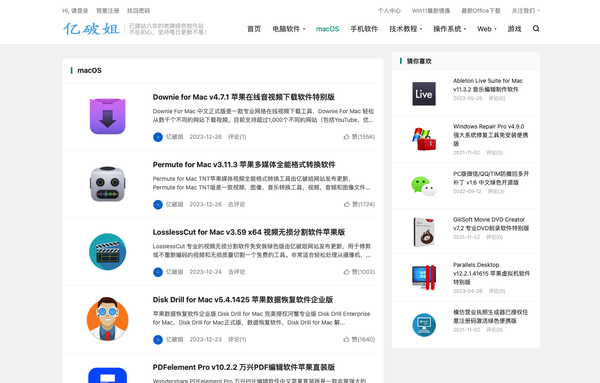Screen dimensions: 600x383
Task: Click the PDFelement blue app icon
Action: tap(108, 375)
